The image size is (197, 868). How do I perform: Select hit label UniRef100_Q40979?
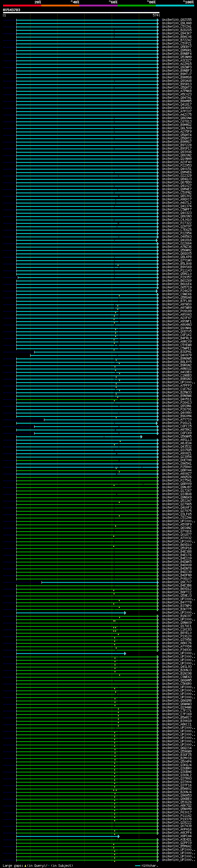pyautogui.click(x=177, y=355)
